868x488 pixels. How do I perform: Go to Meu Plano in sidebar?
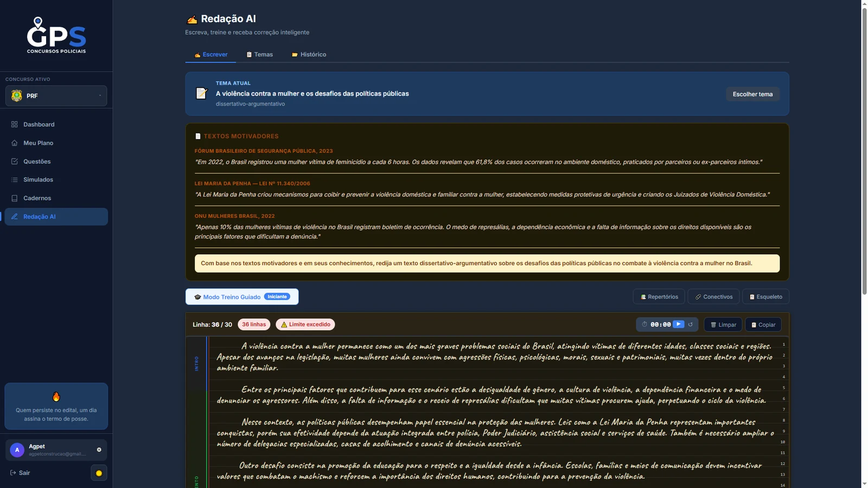pos(56,143)
